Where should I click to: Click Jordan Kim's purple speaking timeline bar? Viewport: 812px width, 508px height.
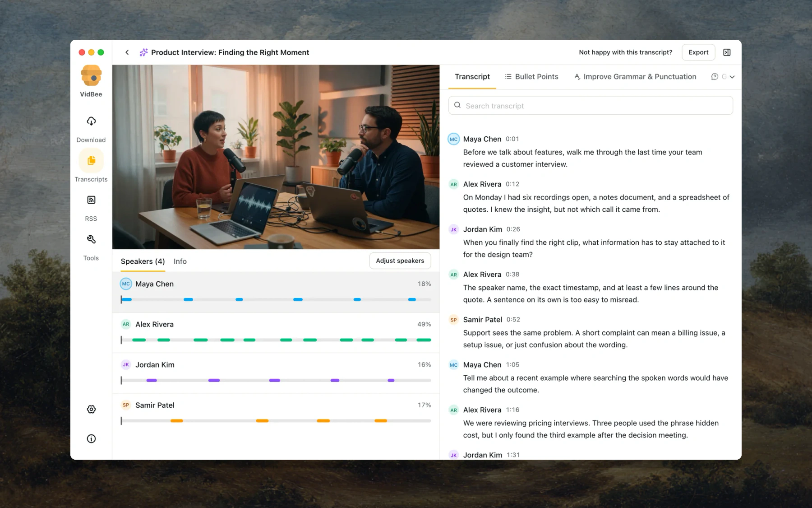pos(276,380)
